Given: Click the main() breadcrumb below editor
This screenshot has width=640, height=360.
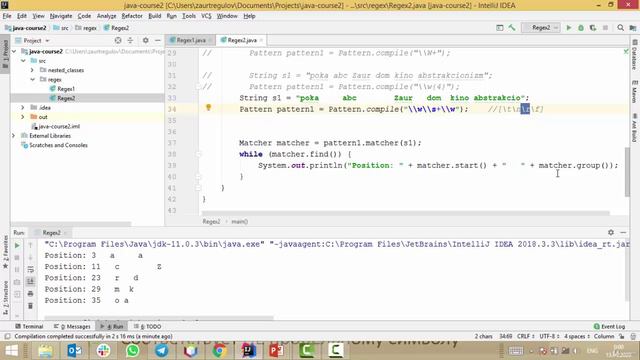Looking at the screenshot, I should click(x=240, y=222).
